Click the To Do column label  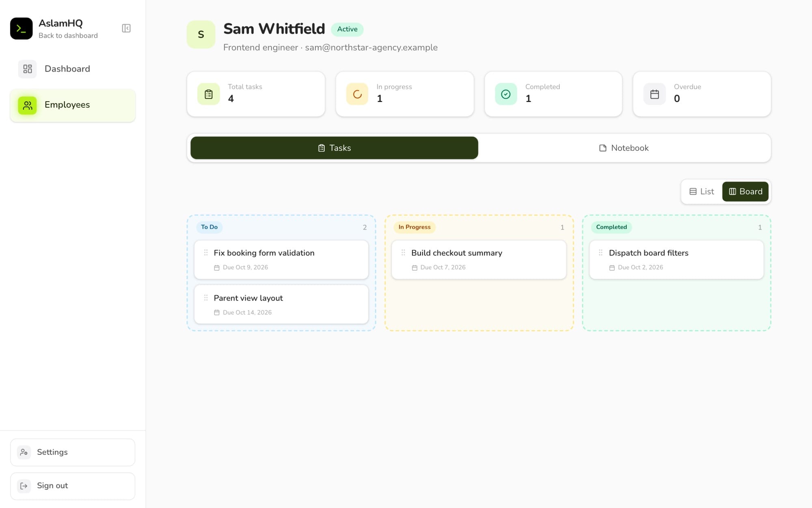pos(209,227)
